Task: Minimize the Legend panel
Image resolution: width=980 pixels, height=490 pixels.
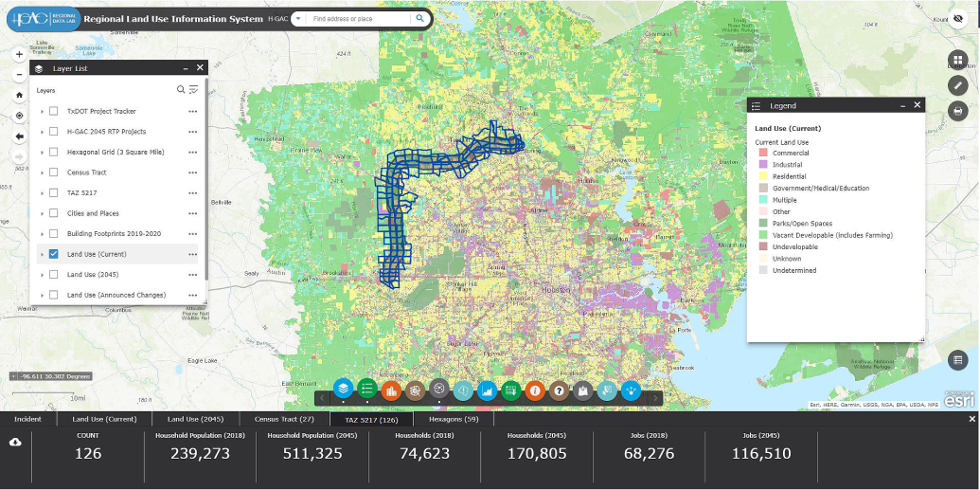Action: (x=901, y=106)
